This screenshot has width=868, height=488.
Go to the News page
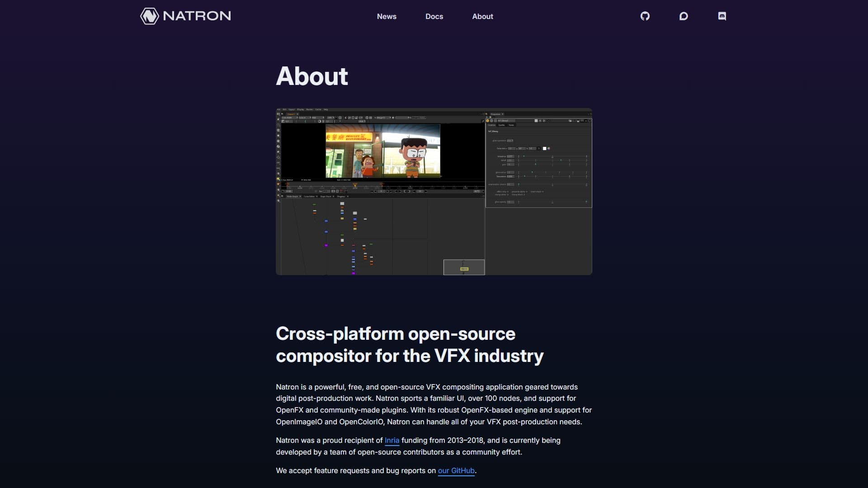click(x=387, y=16)
